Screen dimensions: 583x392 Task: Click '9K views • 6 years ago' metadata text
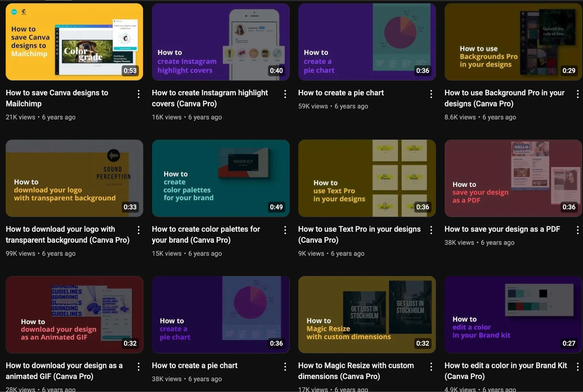[x=331, y=253]
